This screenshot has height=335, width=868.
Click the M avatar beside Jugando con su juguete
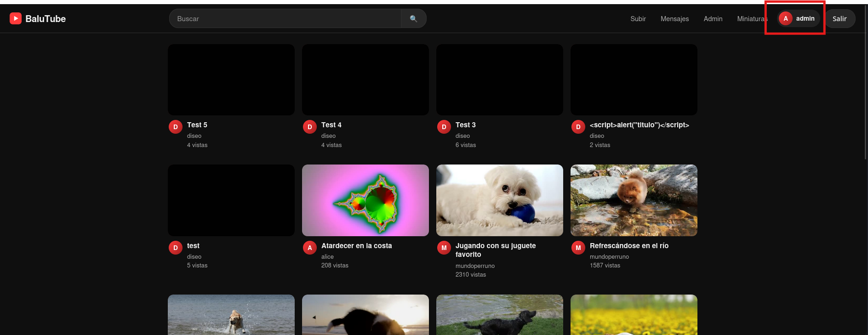444,248
